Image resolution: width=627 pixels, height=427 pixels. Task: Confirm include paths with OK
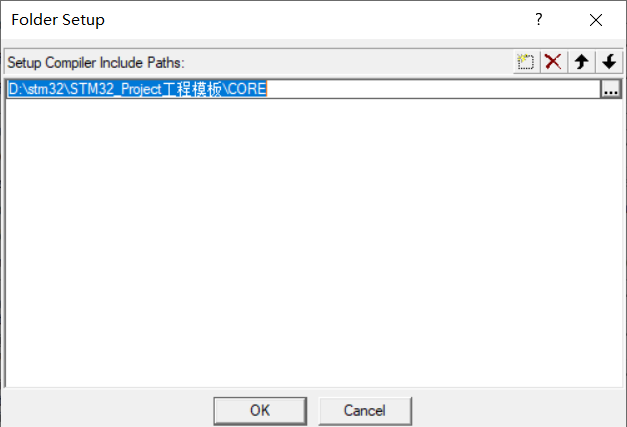coord(260,411)
